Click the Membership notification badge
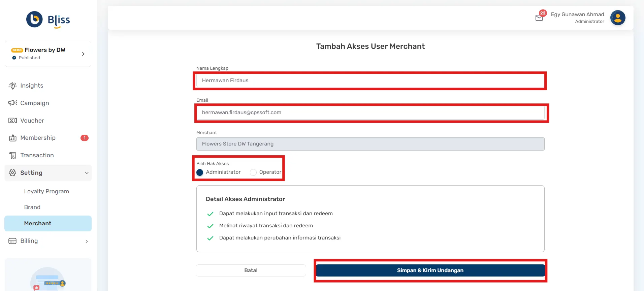Screen dimensions: 644x291 [85, 138]
